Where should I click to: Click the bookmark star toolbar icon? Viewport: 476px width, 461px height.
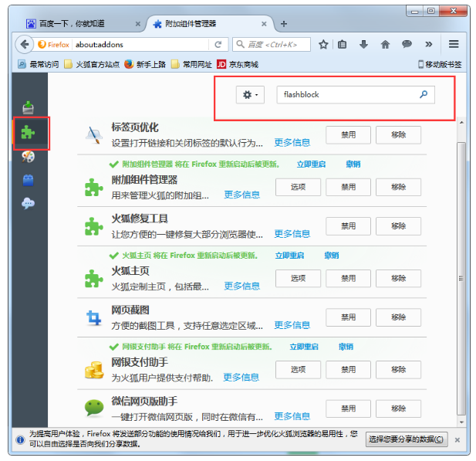(x=323, y=45)
